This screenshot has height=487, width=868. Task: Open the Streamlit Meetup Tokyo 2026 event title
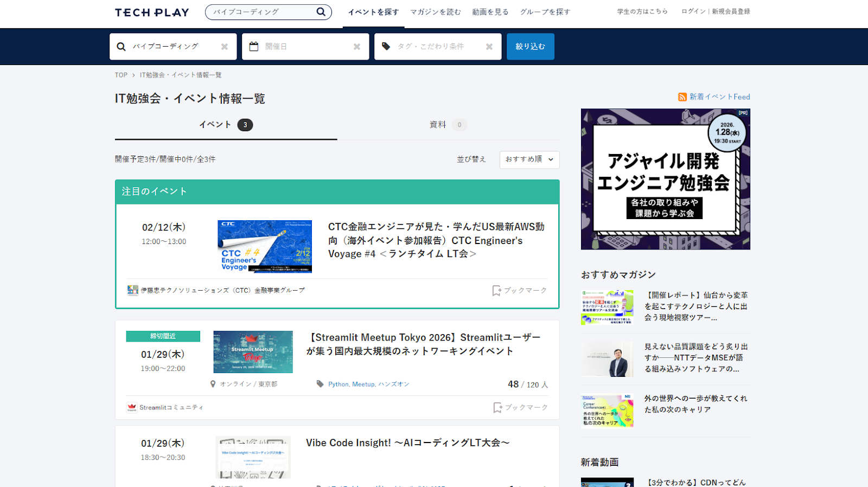click(423, 344)
